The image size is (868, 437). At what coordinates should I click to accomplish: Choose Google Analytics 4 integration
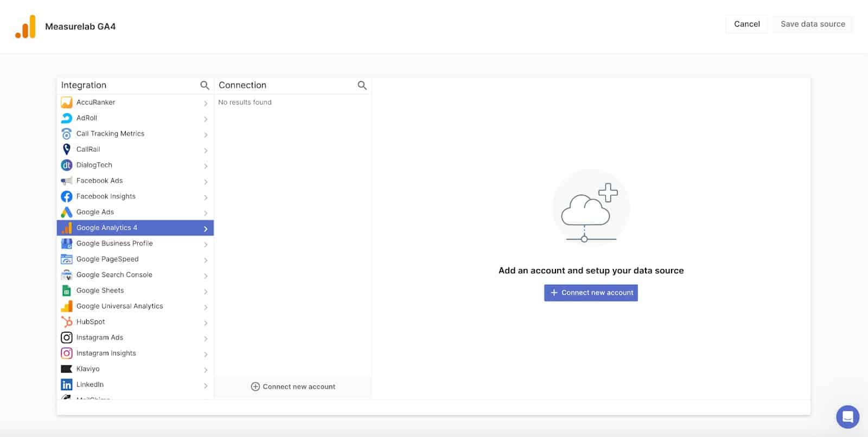135,228
